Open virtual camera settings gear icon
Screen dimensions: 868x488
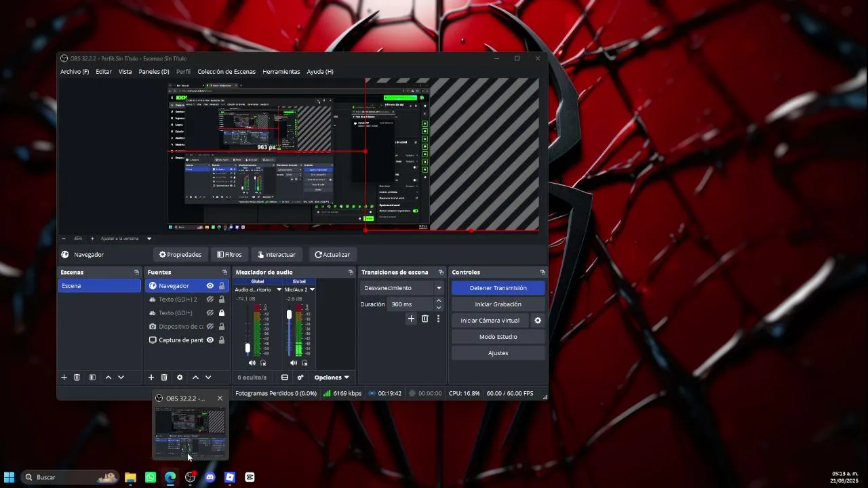(538, 321)
